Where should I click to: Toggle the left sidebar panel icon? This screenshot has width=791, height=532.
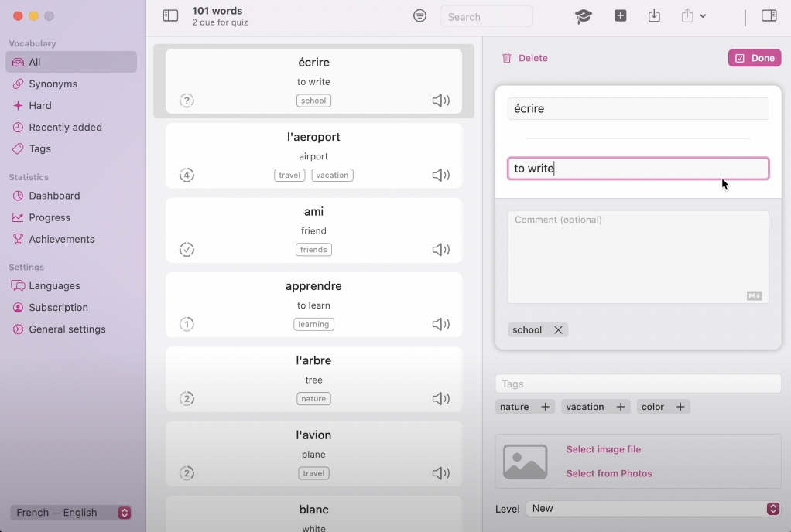(x=170, y=16)
